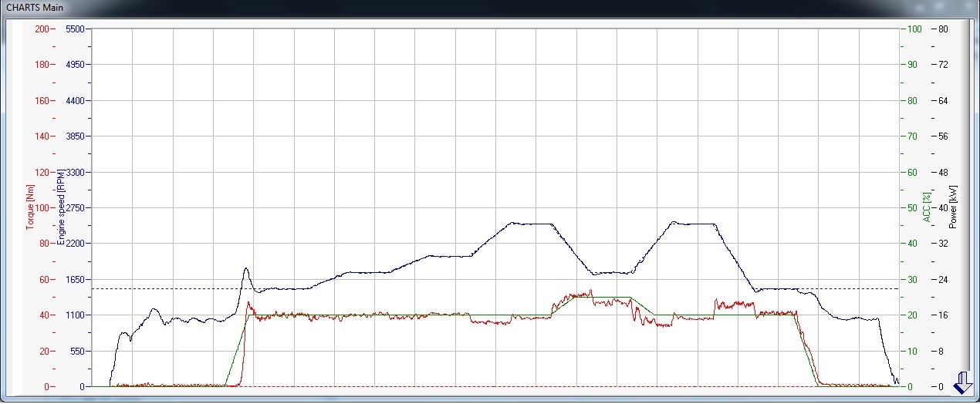Click the 1650 tick on RPM axis
The height and width of the screenshot is (404, 980).
(x=75, y=280)
